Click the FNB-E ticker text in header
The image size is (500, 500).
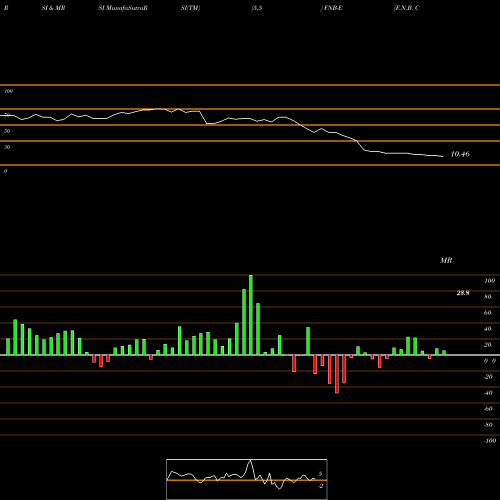pyautogui.click(x=332, y=8)
